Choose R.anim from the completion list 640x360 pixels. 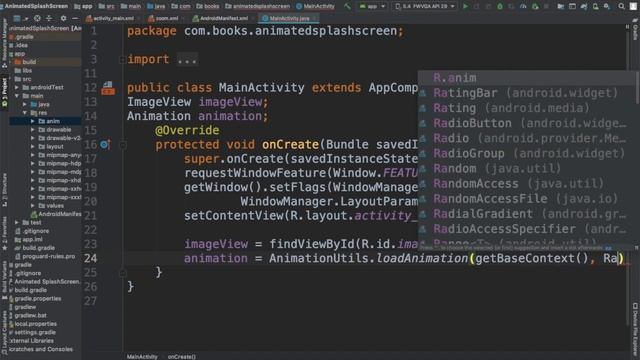[x=527, y=78]
